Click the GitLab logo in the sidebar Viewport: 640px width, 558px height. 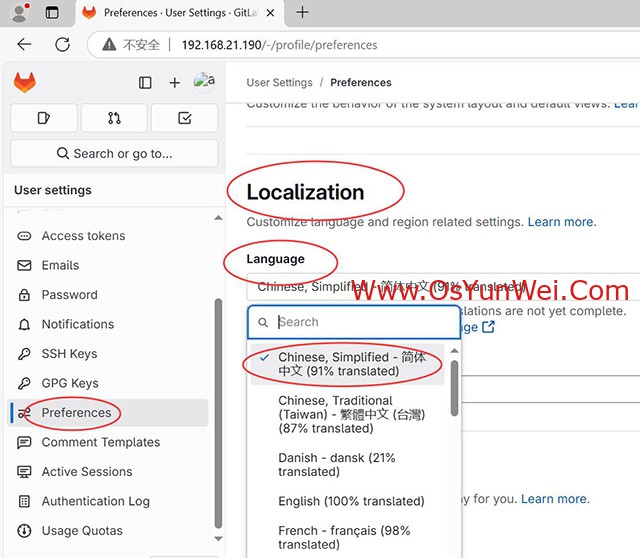(25, 82)
